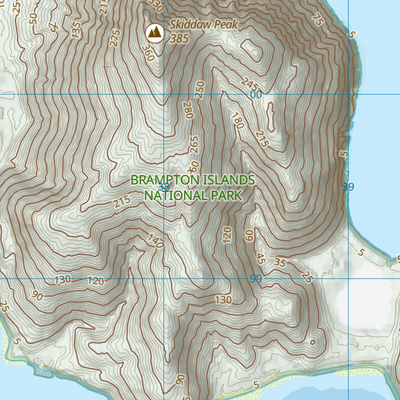400x400 pixels.
Task: Click the 45 contour label
Action: 261,259
